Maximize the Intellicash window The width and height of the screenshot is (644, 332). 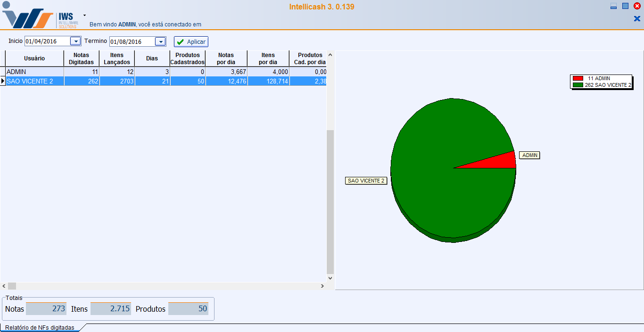pos(626,6)
